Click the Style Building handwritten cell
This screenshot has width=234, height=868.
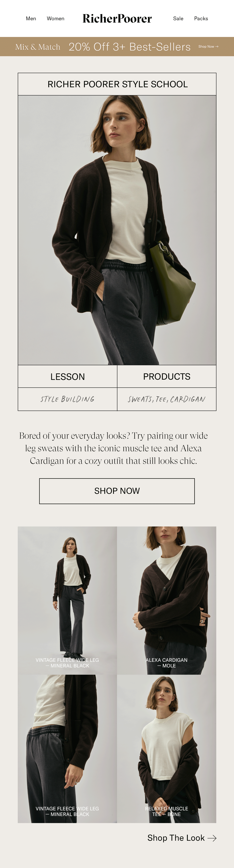[67, 399]
